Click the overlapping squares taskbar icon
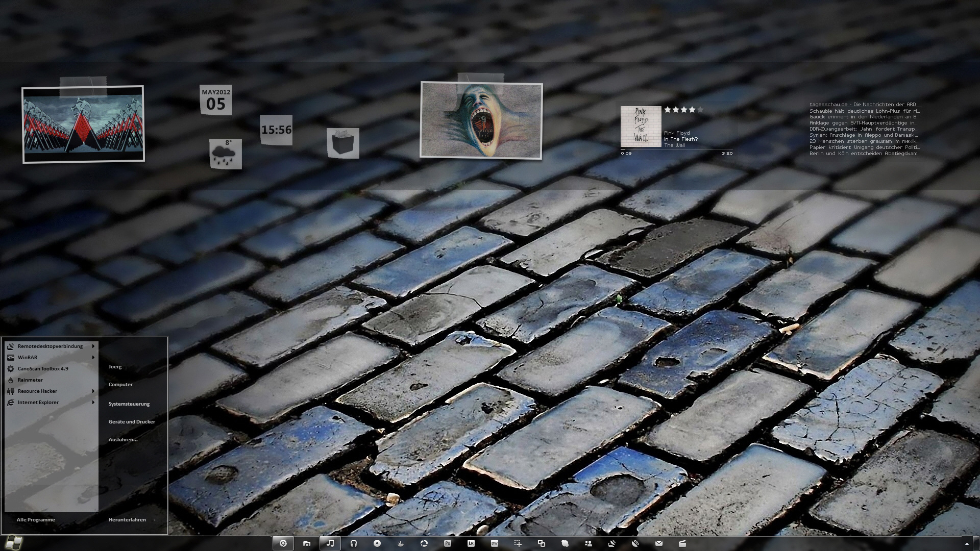 click(542, 543)
